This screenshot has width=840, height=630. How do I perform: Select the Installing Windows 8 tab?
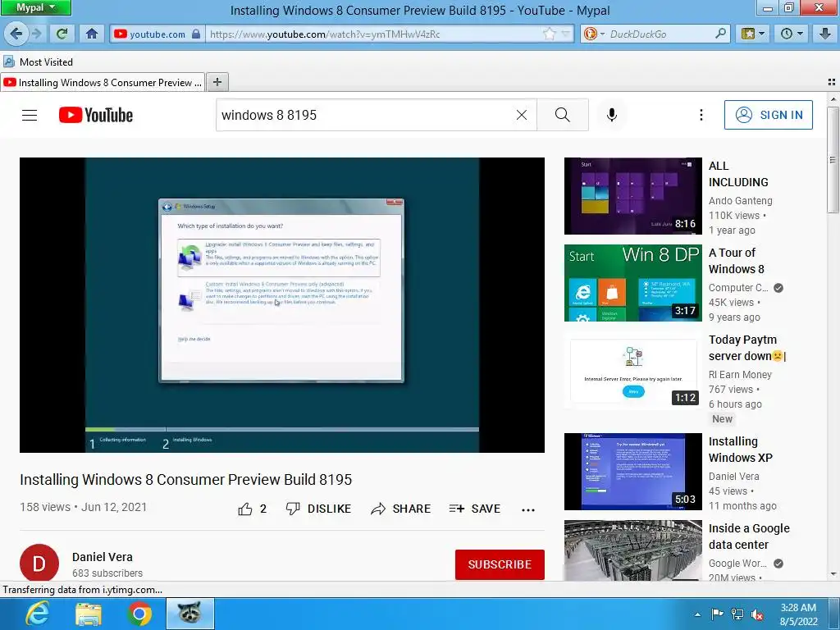pos(103,83)
